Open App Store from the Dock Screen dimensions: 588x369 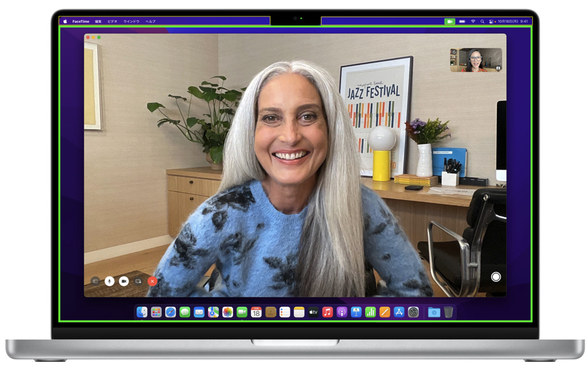click(x=399, y=312)
